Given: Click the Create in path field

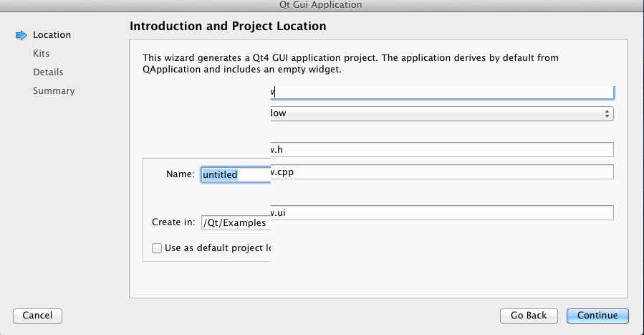Looking at the screenshot, I should point(235,222).
